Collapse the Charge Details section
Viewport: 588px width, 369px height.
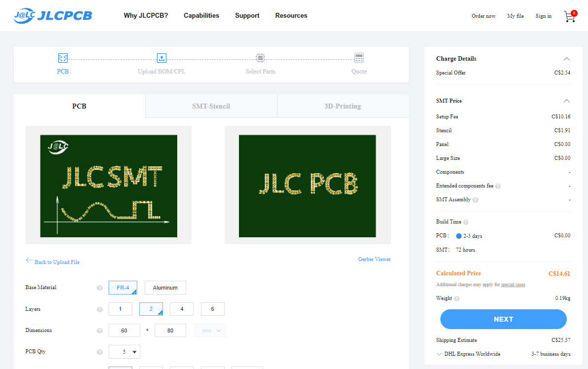(x=567, y=59)
